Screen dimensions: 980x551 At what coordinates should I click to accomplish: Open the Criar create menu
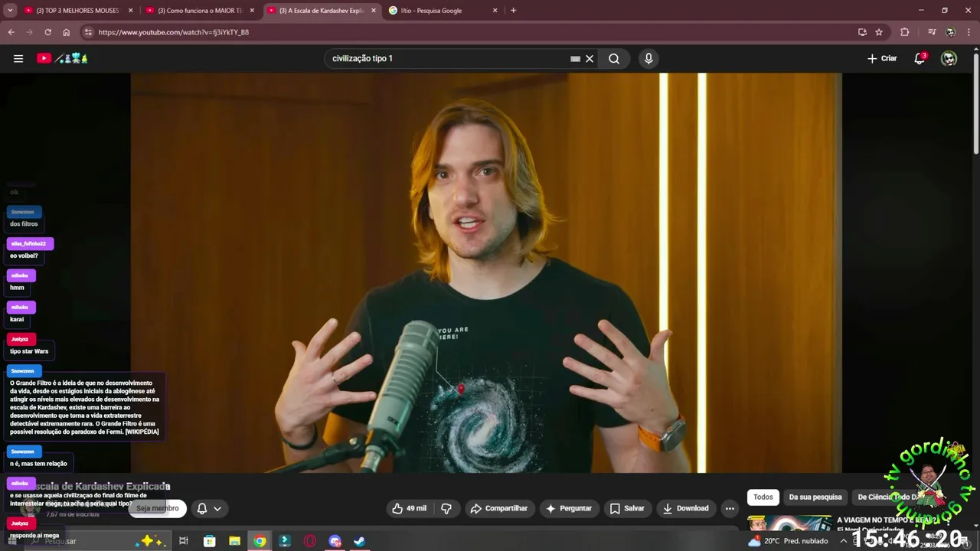tap(882, 58)
